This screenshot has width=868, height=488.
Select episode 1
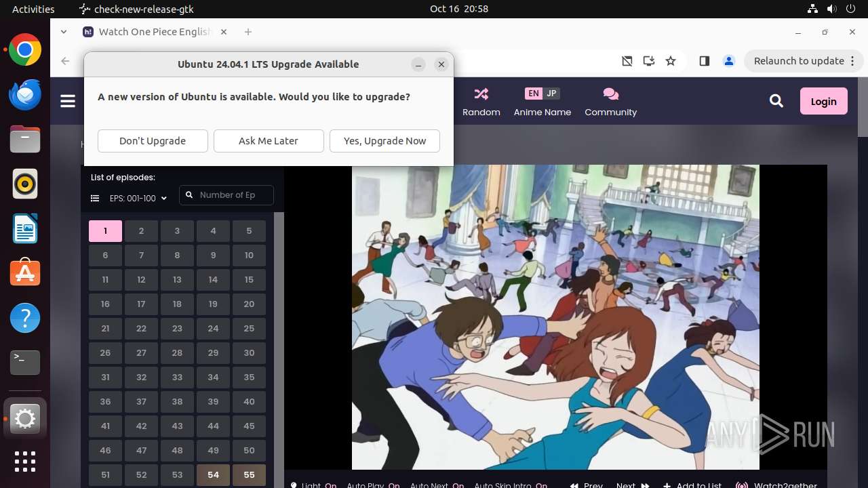point(105,231)
